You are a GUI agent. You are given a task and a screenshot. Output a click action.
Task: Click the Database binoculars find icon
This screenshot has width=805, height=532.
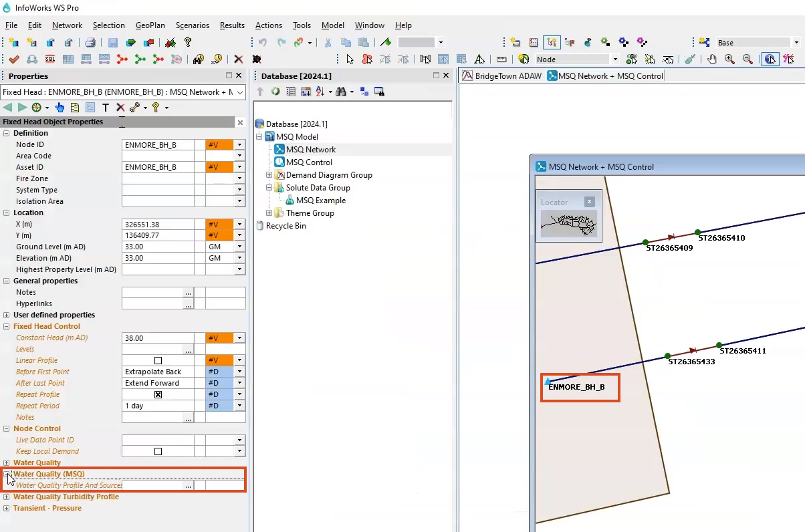(341, 91)
